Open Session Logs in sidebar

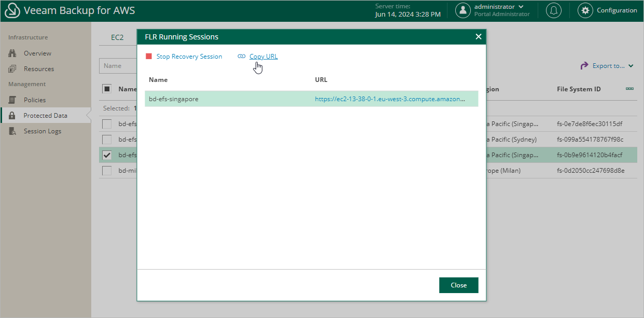click(x=43, y=131)
